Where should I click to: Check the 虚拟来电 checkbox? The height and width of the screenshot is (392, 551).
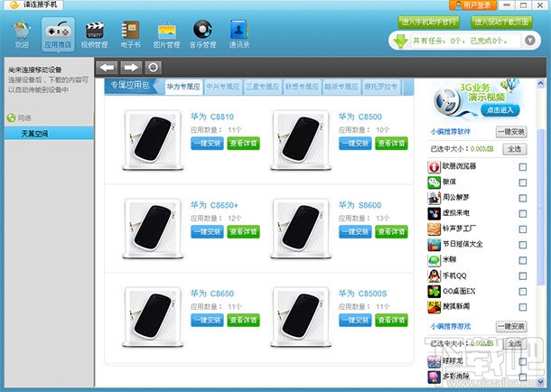coord(523,213)
